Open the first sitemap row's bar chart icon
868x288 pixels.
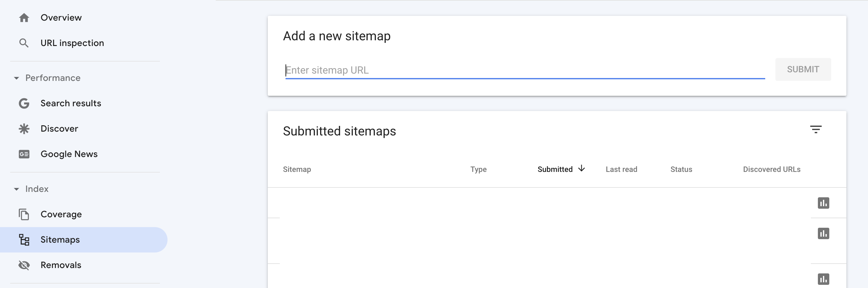pyautogui.click(x=823, y=203)
